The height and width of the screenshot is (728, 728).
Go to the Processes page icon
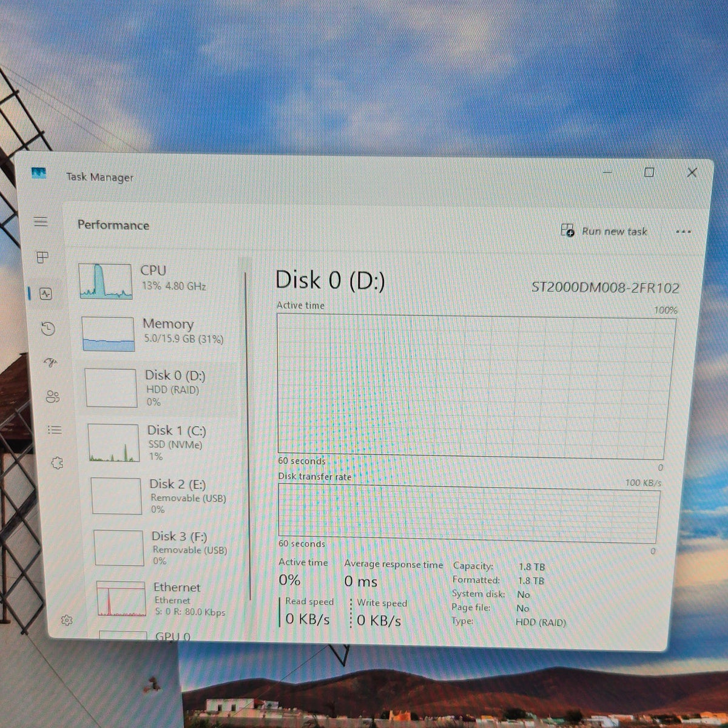[42, 257]
